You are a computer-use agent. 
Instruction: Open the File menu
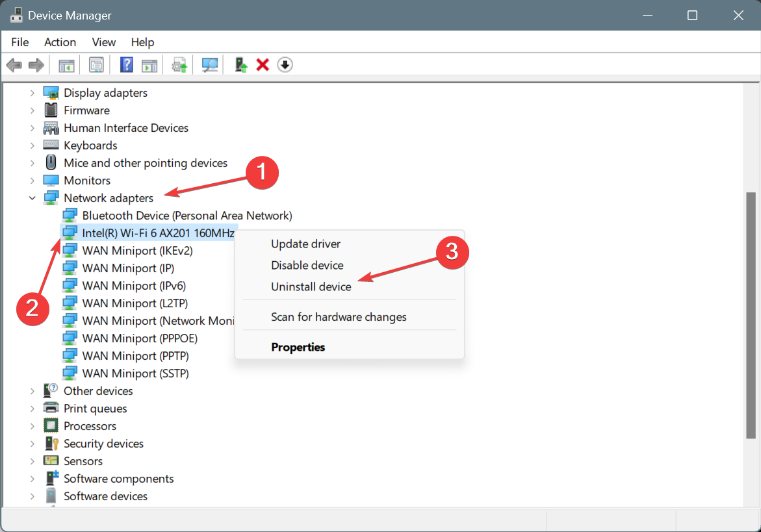pos(20,42)
